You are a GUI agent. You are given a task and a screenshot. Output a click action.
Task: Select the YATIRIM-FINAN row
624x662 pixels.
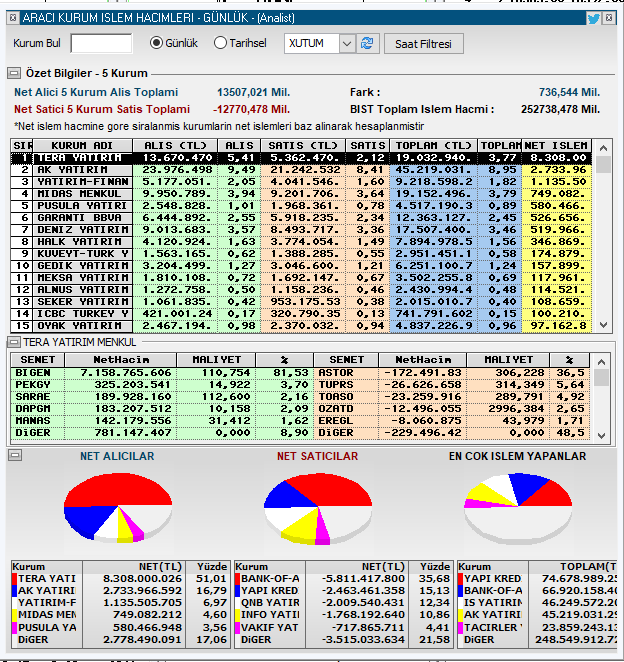pos(301,182)
